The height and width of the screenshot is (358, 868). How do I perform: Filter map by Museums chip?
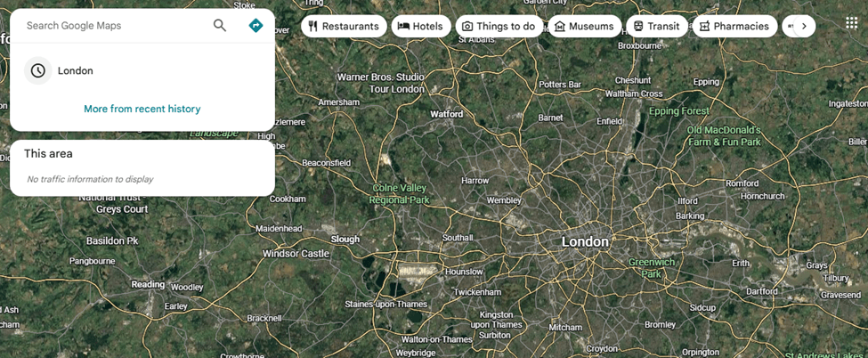click(x=585, y=26)
